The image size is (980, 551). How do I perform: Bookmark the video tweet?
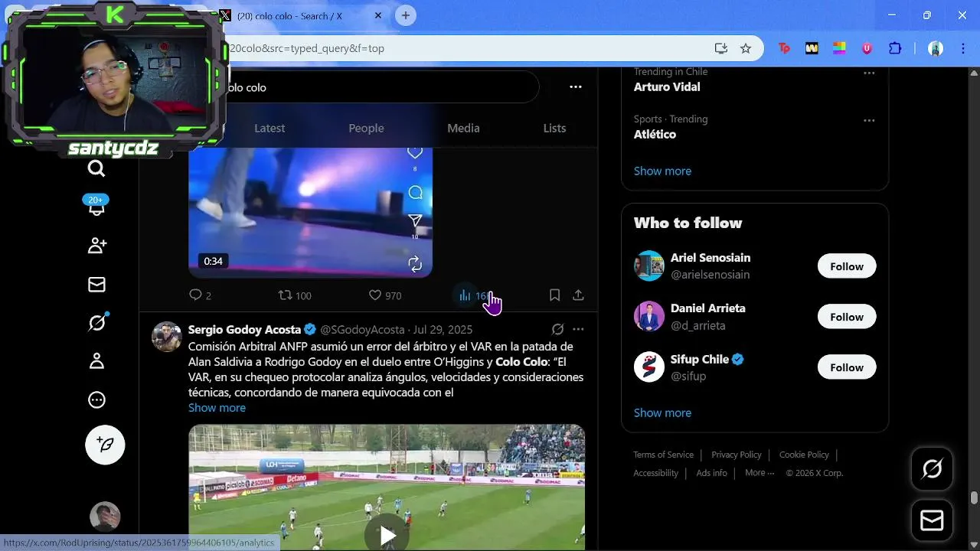tap(555, 295)
